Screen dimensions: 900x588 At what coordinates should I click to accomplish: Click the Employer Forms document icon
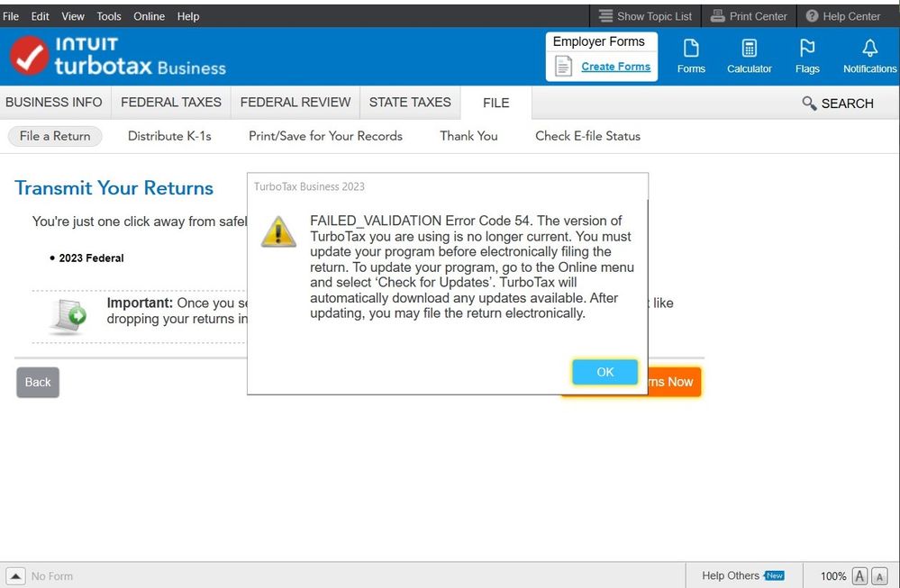click(563, 66)
